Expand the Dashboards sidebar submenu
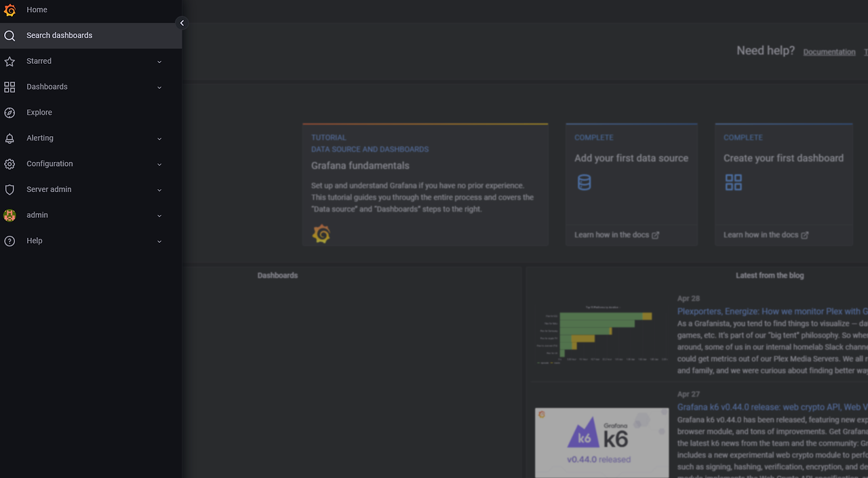The image size is (868, 478). click(x=159, y=87)
